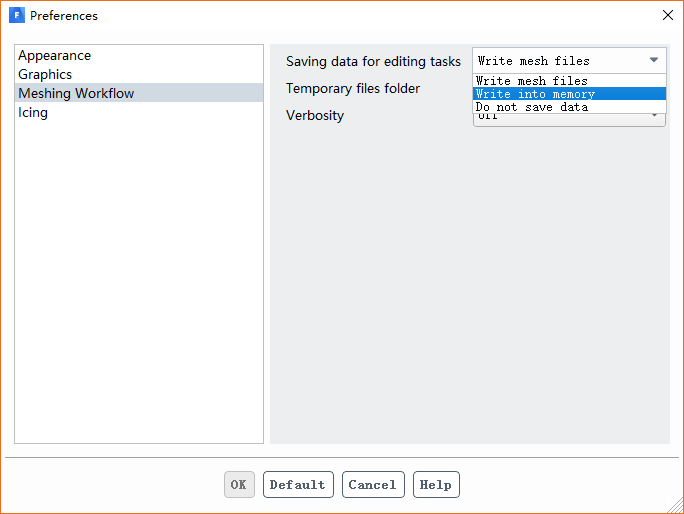Click the Cancel button
The width and height of the screenshot is (684, 514).
[x=373, y=485]
